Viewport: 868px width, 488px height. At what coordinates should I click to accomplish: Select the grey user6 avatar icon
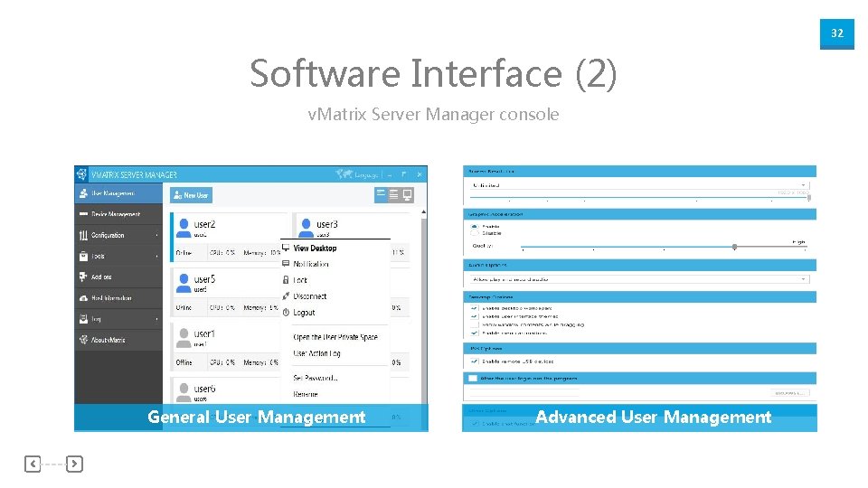point(184,392)
